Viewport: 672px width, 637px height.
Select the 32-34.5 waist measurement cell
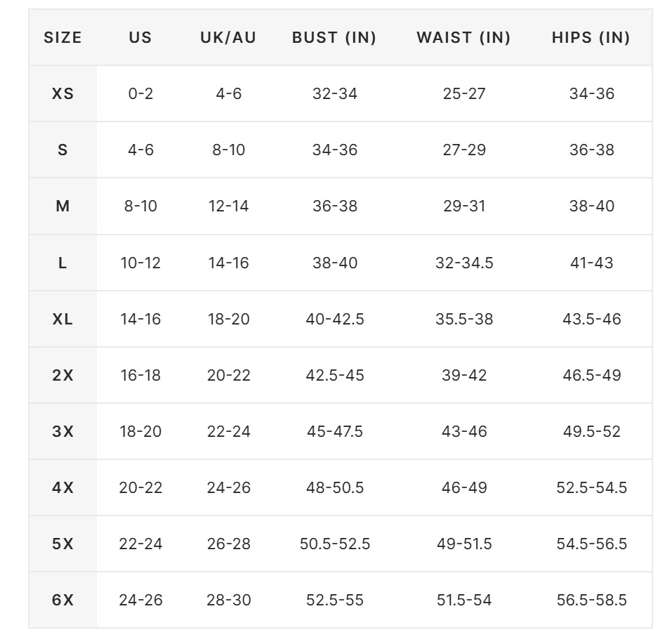464,263
